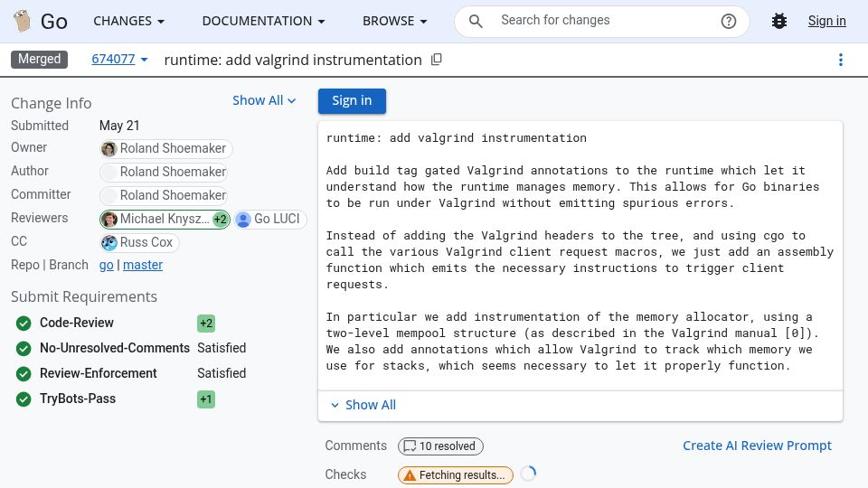Click the Russ Cox CC chip

pyautogui.click(x=139, y=242)
